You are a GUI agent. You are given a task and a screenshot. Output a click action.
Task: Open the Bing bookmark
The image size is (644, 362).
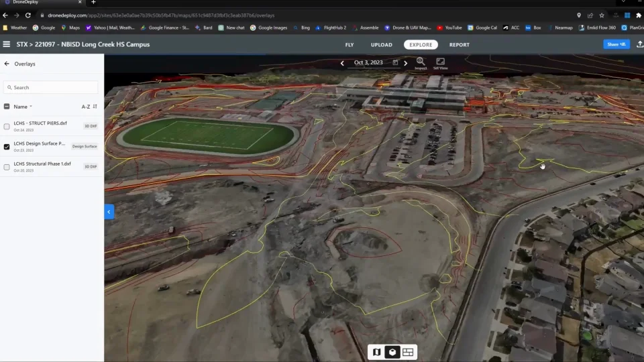(301, 27)
